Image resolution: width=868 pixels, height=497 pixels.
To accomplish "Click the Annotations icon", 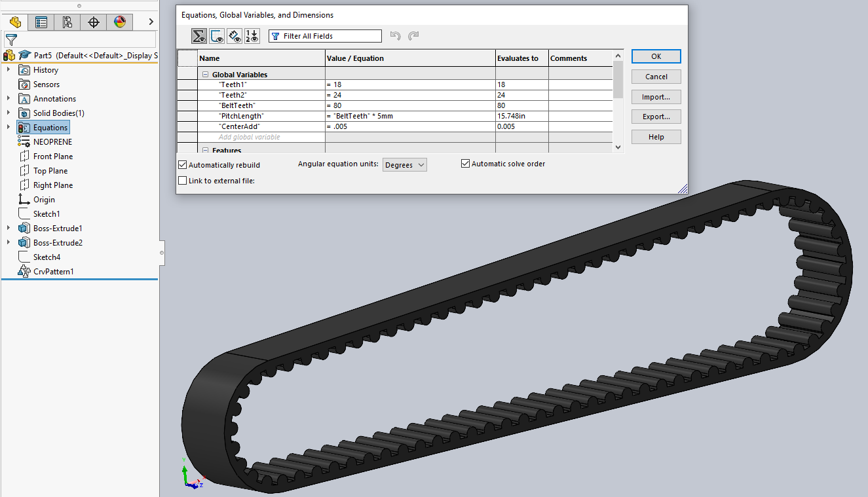I will click(24, 99).
